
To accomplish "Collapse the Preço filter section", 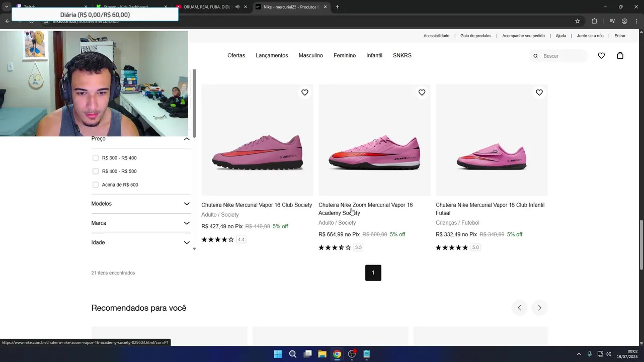I will point(187,139).
